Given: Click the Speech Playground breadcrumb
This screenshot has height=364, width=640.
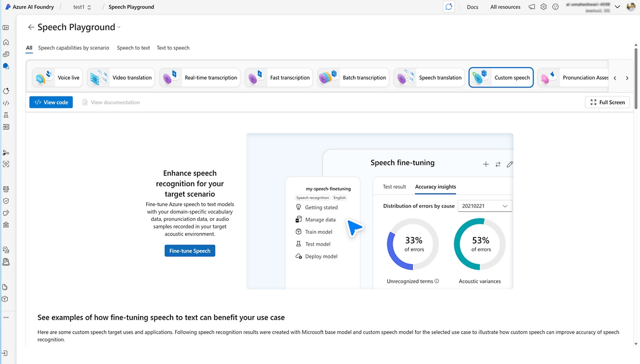Looking at the screenshot, I should click(x=131, y=7).
